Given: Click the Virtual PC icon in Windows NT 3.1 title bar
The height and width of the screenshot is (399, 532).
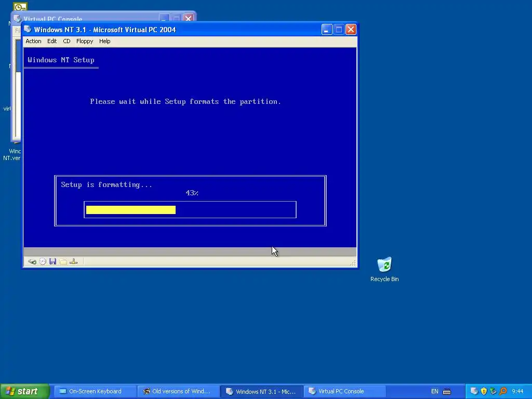Looking at the screenshot, I should pyautogui.click(x=28, y=30).
